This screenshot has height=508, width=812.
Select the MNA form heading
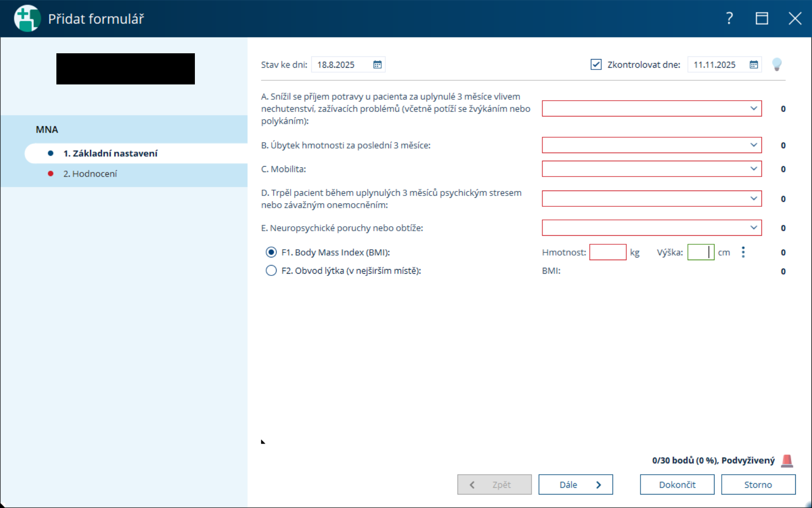(47, 130)
